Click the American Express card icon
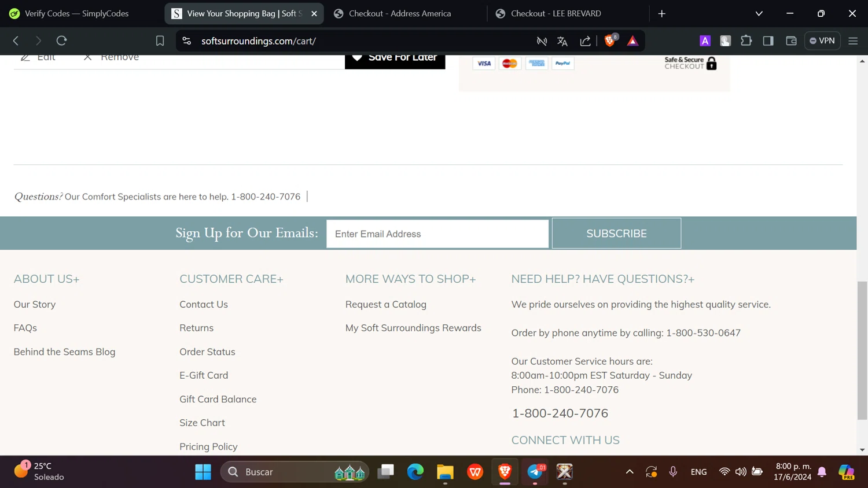The image size is (868, 488). click(x=536, y=64)
